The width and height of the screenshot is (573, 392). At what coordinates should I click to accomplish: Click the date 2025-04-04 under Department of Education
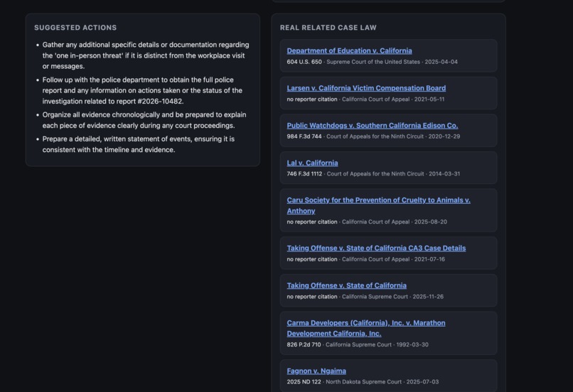[441, 62]
